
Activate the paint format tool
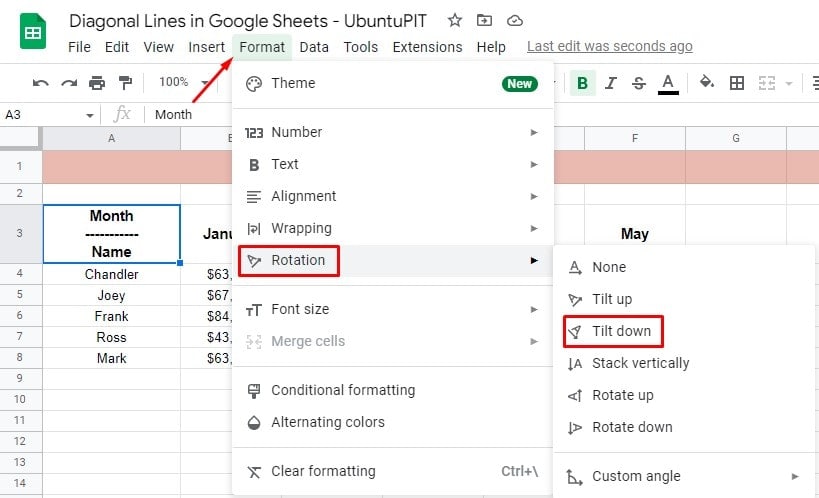[125, 83]
